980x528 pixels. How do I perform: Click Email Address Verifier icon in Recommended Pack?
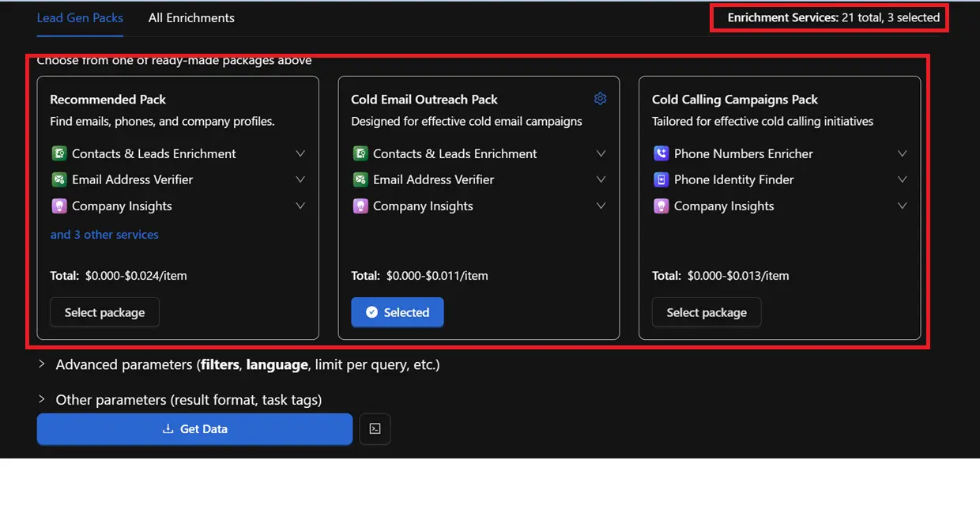(x=58, y=179)
